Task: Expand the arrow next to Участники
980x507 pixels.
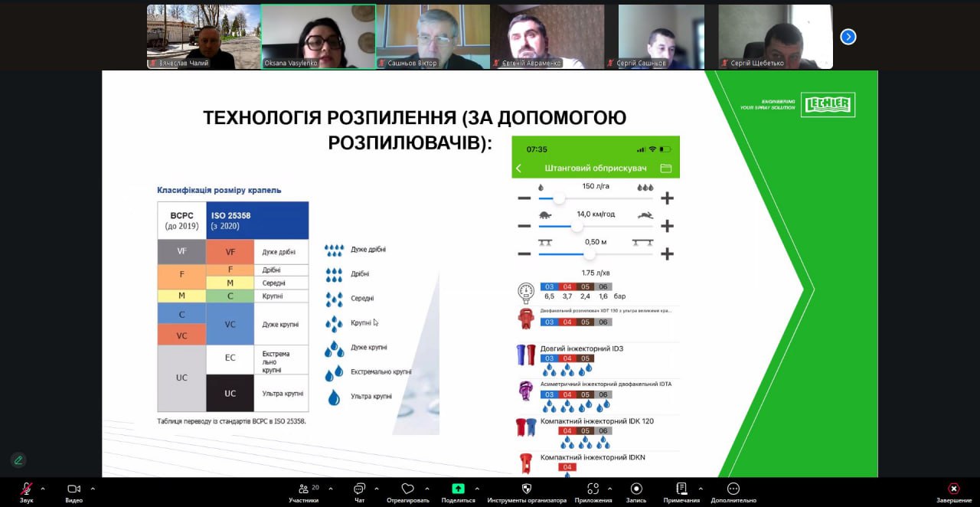Action: [x=331, y=489]
